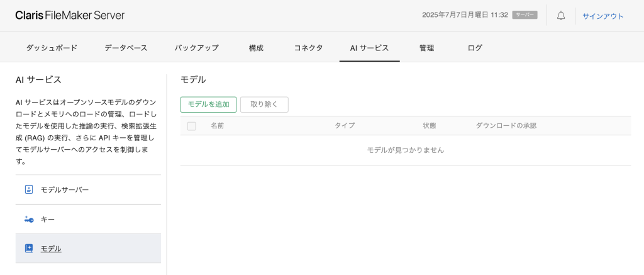Click the サインアウト link

pyautogui.click(x=603, y=16)
